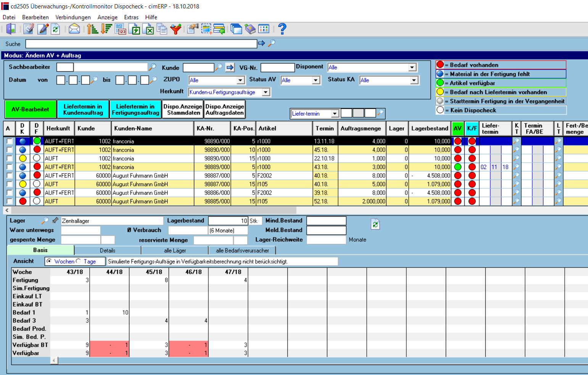
Task: Click the Excel export toolbar icon
Action: (148, 29)
